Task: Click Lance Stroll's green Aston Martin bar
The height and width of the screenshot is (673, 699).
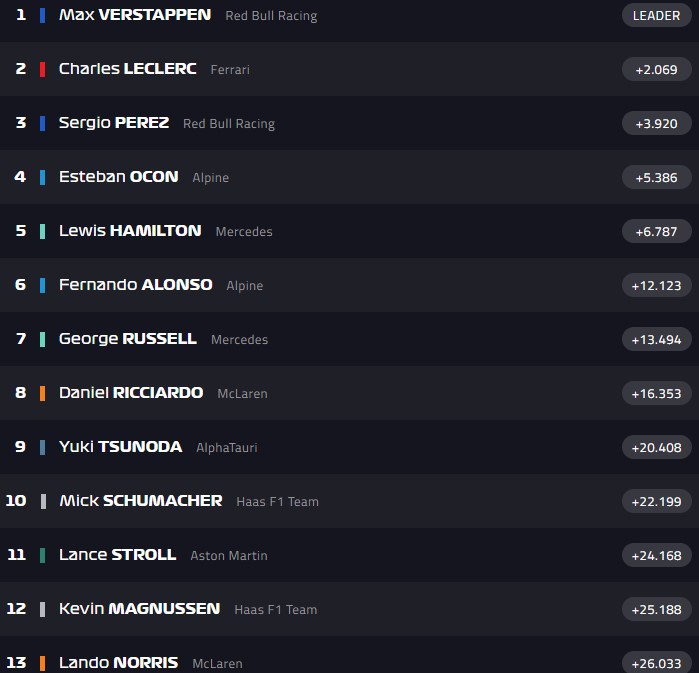Action: tap(42, 555)
